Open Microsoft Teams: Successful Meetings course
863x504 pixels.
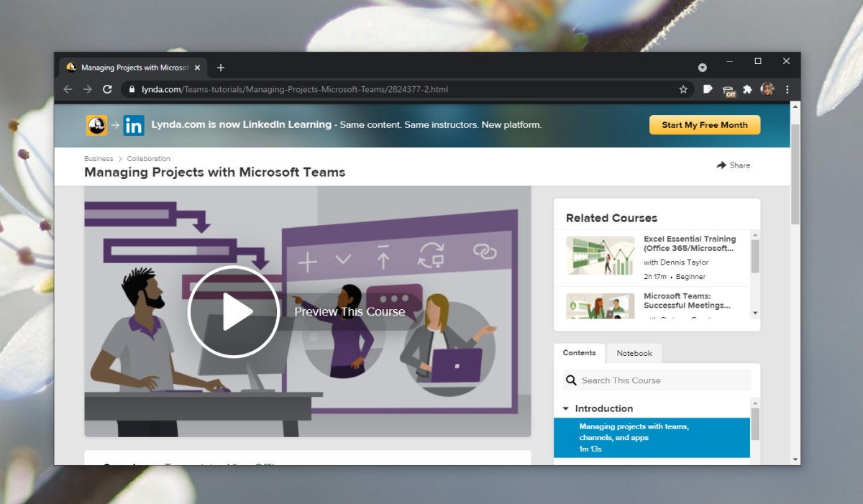pyautogui.click(x=687, y=301)
